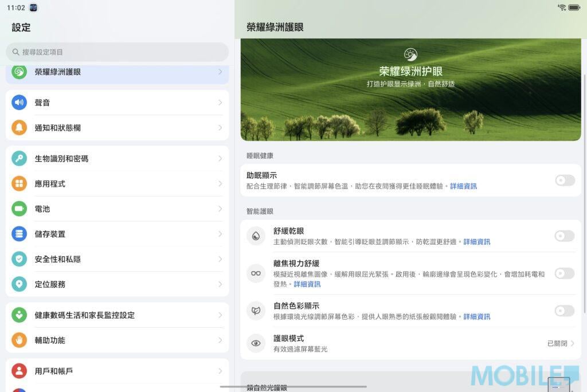Expand 護眼模式 已關閉 chevron
Screen dimensions: 587x392
572,343
